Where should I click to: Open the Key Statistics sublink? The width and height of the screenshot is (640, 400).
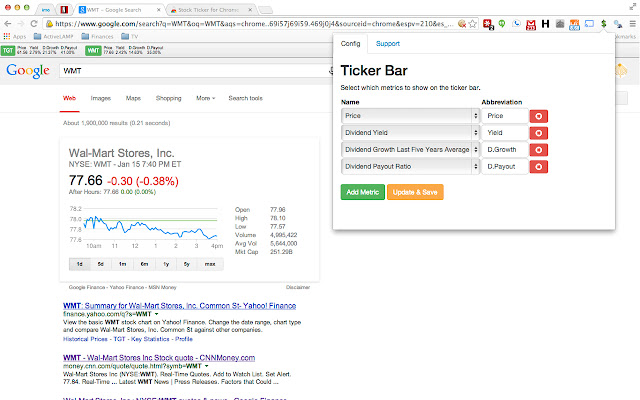point(150,339)
